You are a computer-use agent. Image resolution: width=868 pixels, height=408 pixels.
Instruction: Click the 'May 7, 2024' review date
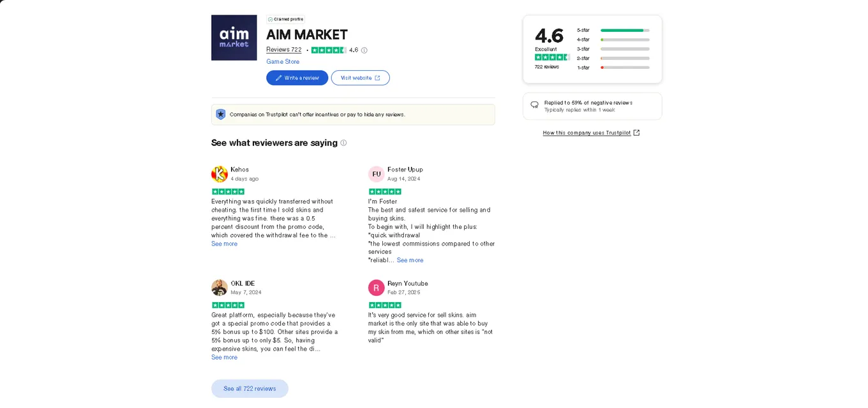point(246,293)
